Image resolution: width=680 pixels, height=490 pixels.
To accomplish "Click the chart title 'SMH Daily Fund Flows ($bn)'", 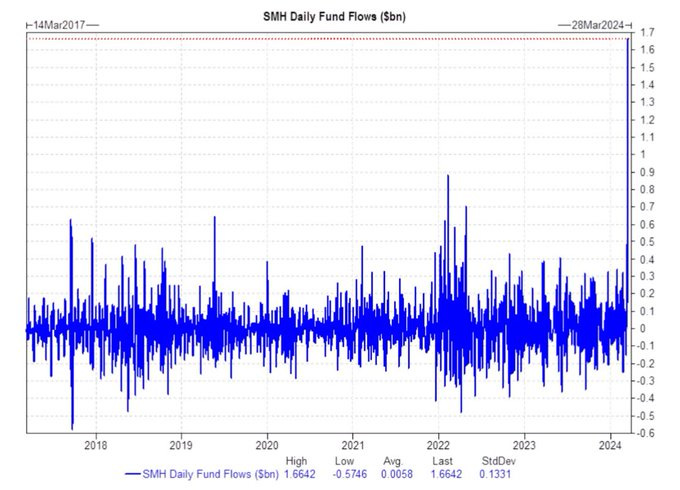I will click(x=334, y=17).
